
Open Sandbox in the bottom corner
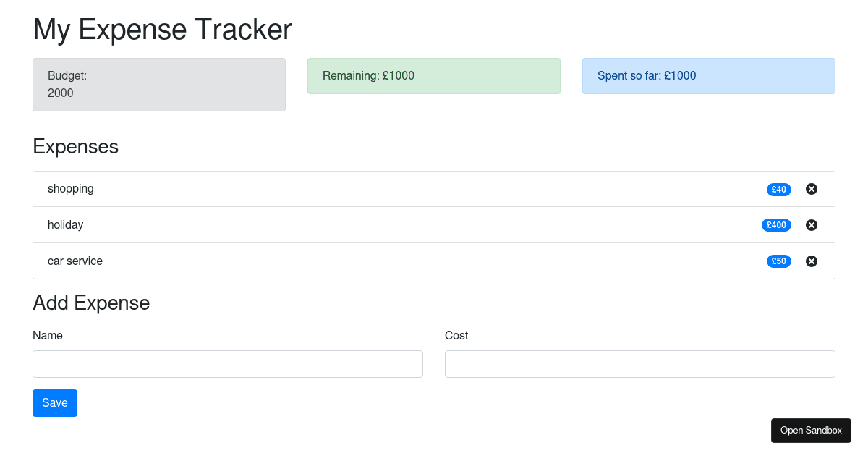click(x=811, y=430)
